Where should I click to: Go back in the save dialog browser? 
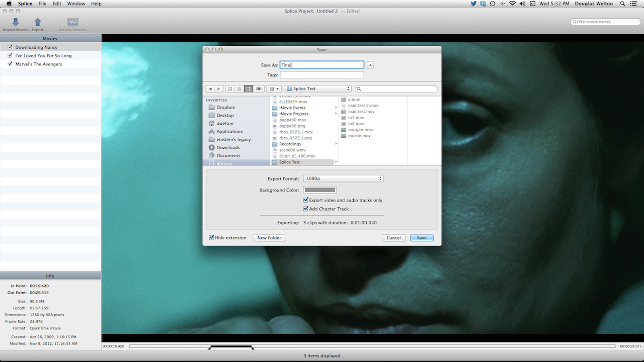coord(210,89)
